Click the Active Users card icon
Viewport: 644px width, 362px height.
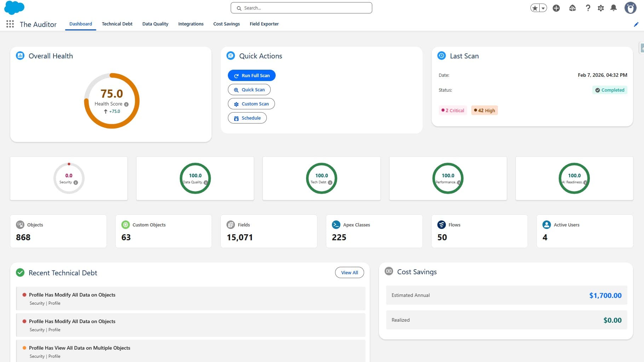(547, 225)
